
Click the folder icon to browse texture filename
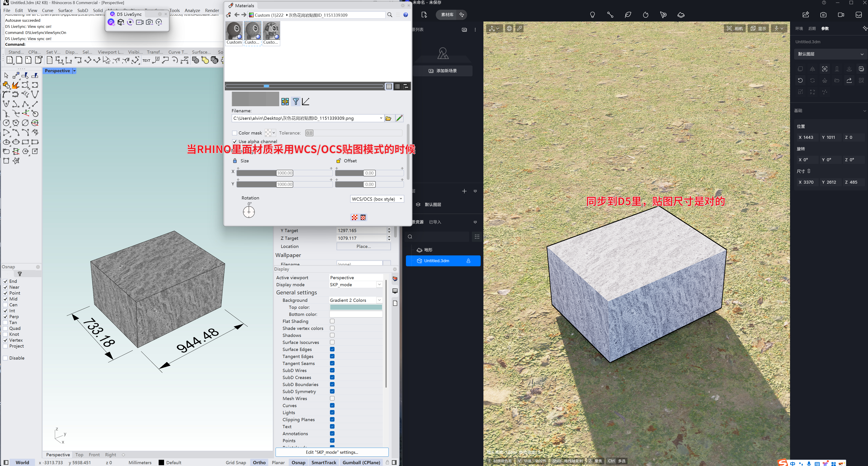(x=388, y=118)
